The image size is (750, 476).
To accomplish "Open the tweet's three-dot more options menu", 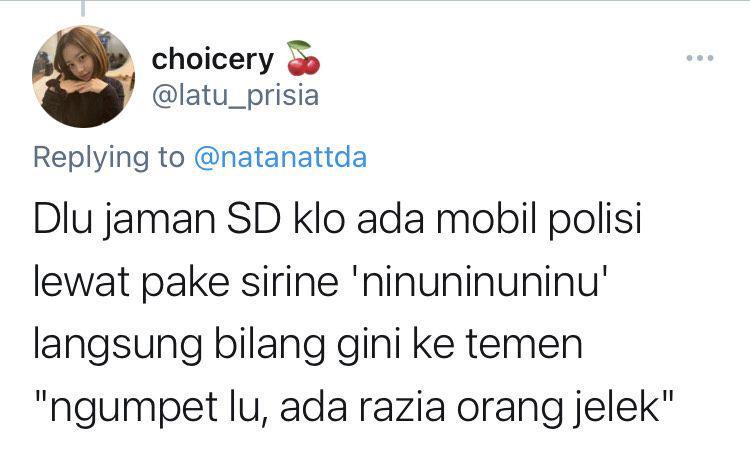I will point(700,58).
